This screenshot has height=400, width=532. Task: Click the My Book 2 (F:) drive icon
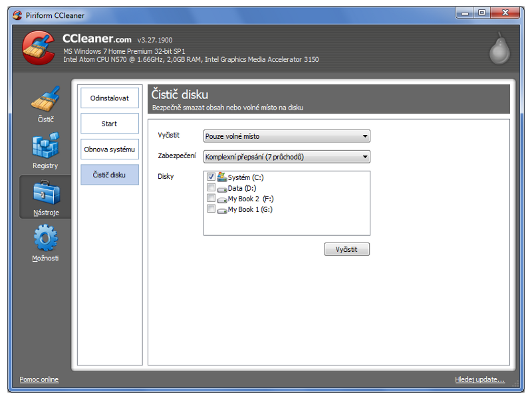pyautogui.click(x=222, y=199)
